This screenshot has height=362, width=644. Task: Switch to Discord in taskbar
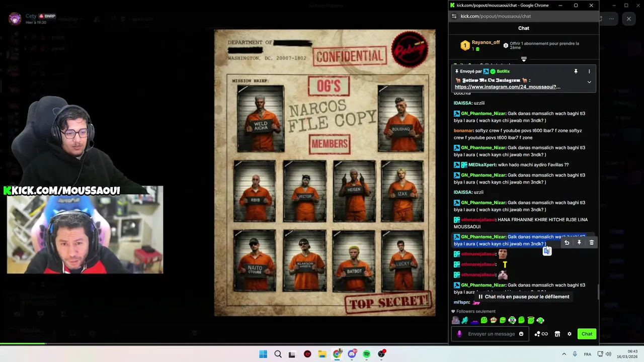coord(352,354)
